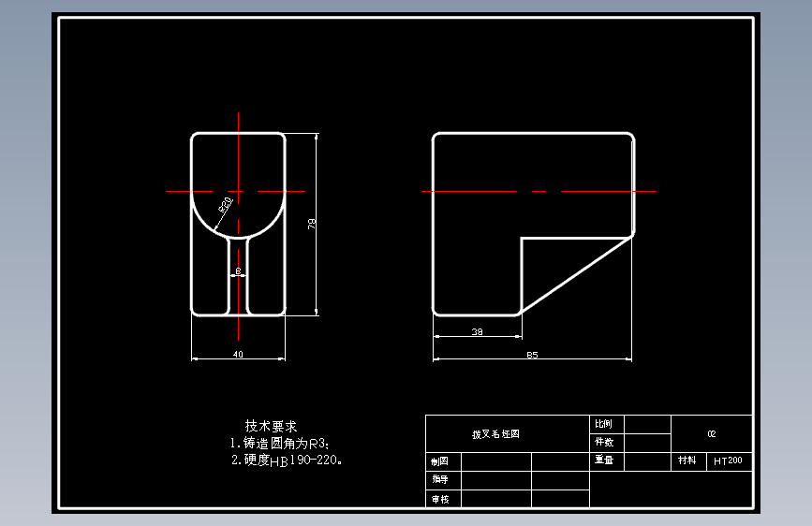Image resolution: width=812 pixels, height=526 pixels.
Task: Click the 38 dimension in side view
Action: tap(477, 332)
